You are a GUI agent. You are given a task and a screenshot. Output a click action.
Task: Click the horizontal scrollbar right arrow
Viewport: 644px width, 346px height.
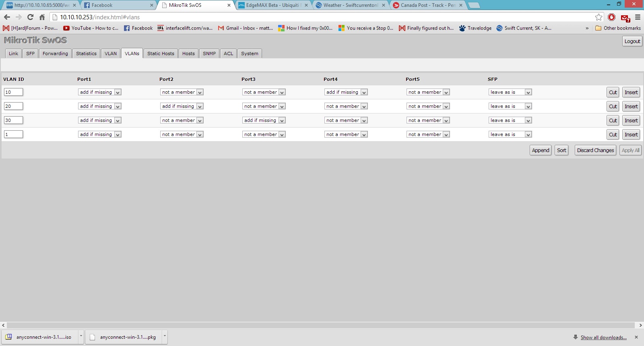point(640,325)
